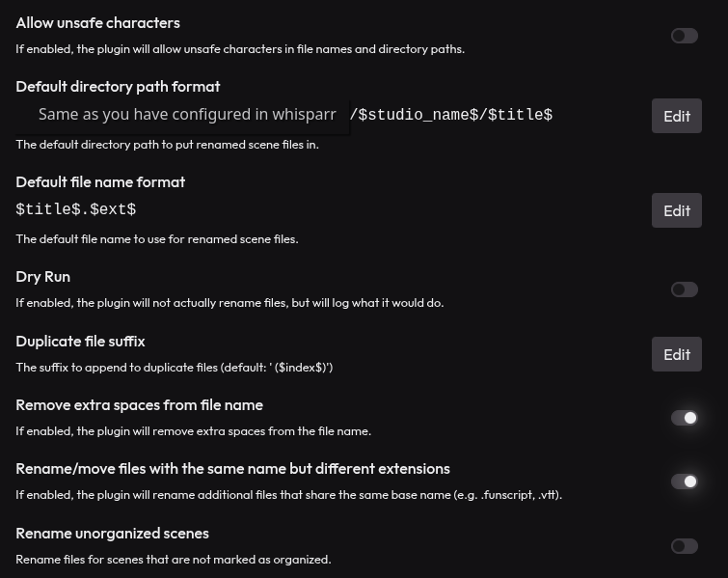The height and width of the screenshot is (578, 728).
Task: Click the "Dry Run" setting title
Action: coord(43,276)
